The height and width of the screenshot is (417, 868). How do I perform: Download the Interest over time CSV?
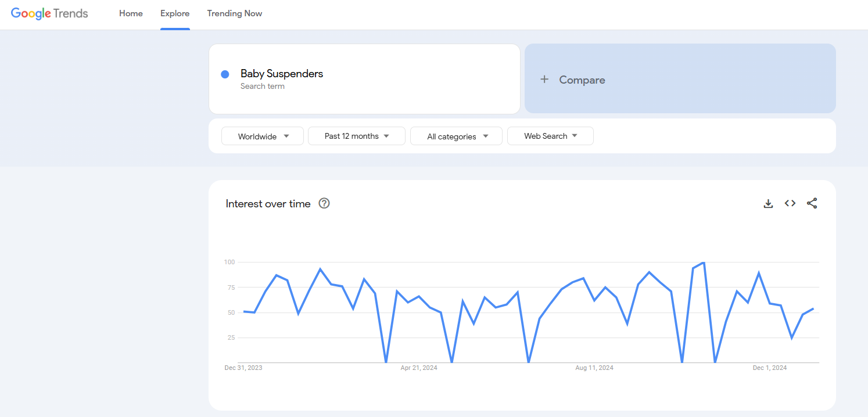pyautogui.click(x=768, y=203)
